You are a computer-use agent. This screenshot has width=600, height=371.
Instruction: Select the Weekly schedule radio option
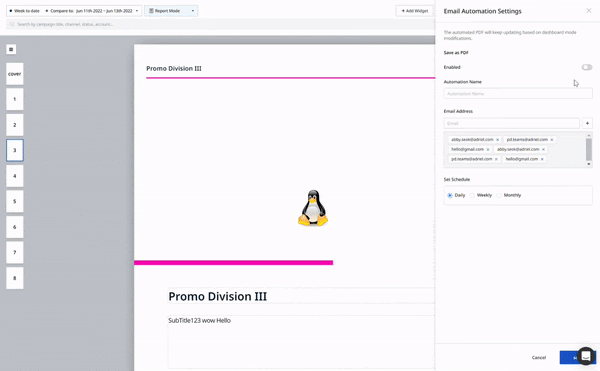pos(473,195)
